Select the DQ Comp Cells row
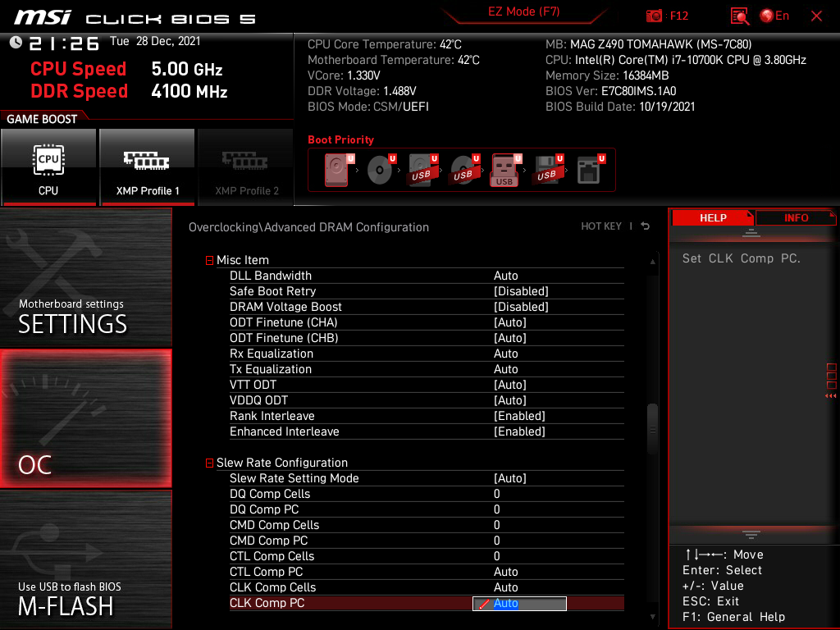 (427, 494)
